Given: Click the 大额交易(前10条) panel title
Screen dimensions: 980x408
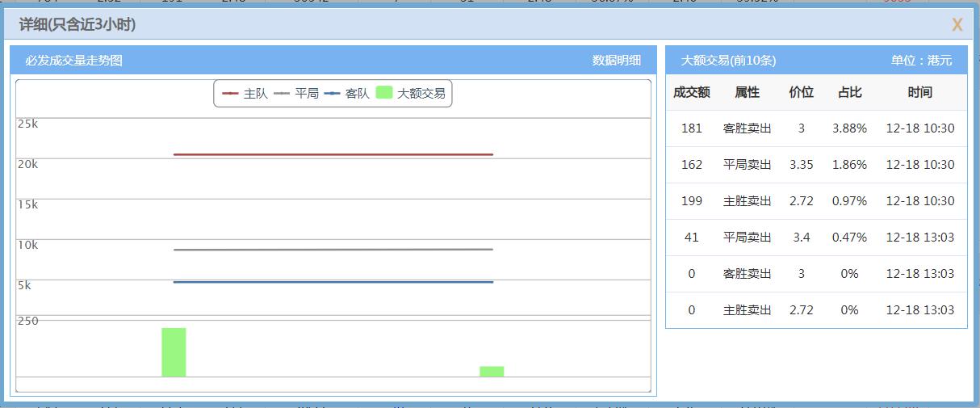Looking at the screenshot, I should click(728, 61).
